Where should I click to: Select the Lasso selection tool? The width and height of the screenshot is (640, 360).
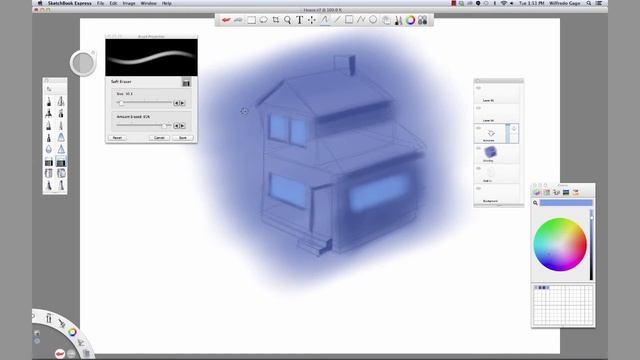click(263, 20)
